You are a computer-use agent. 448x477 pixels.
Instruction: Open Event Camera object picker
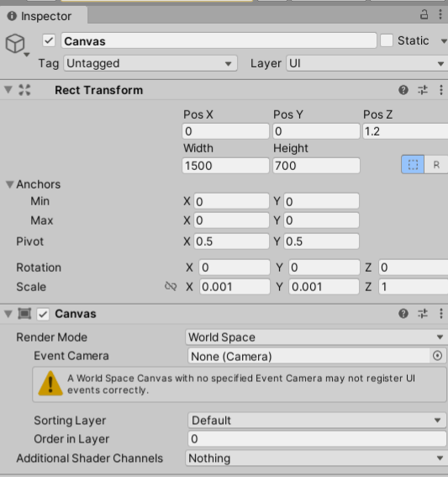437,356
